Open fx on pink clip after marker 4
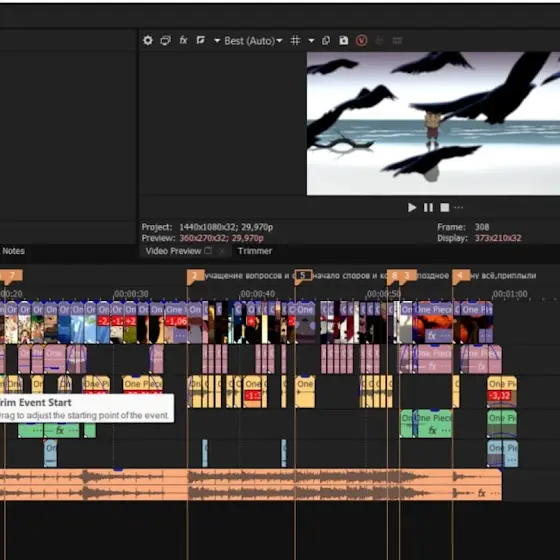The width and height of the screenshot is (560, 560). (x=481, y=366)
